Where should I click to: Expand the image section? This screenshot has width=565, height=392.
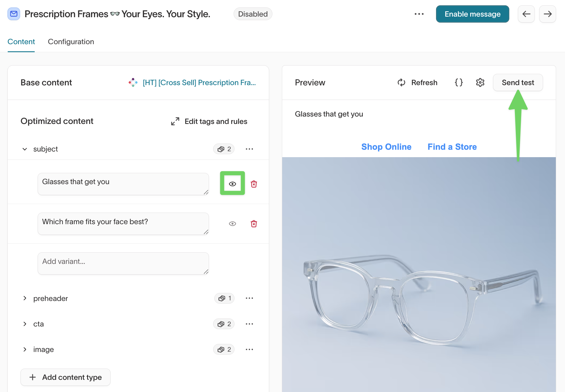coord(25,349)
